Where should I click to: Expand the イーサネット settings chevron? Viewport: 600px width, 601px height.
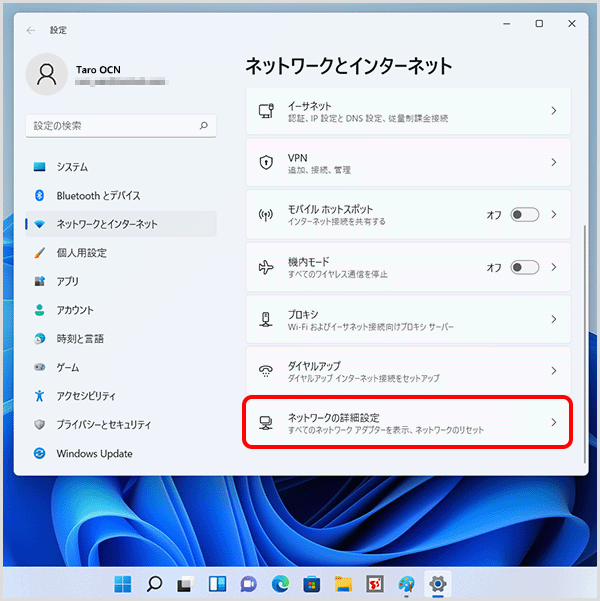tap(554, 111)
